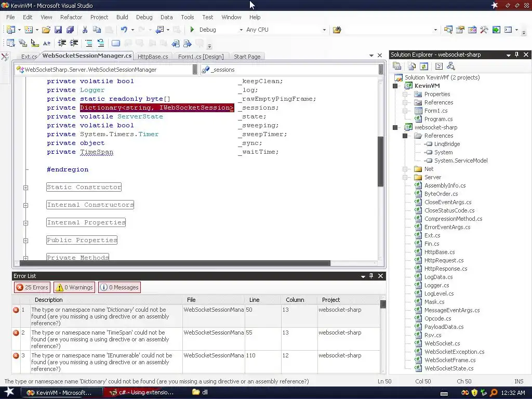532x399 pixels.
Task: Collapse the KevinVM project node
Action: click(395, 86)
